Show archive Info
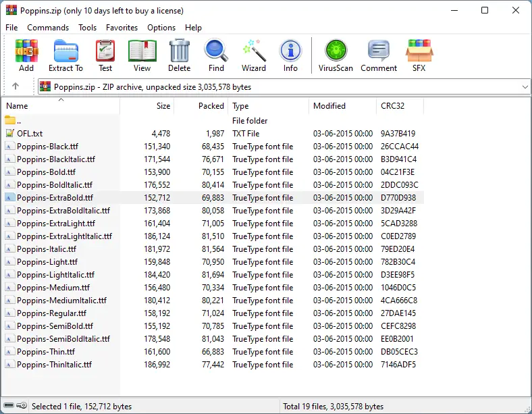 pyautogui.click(x=290, y=51)
